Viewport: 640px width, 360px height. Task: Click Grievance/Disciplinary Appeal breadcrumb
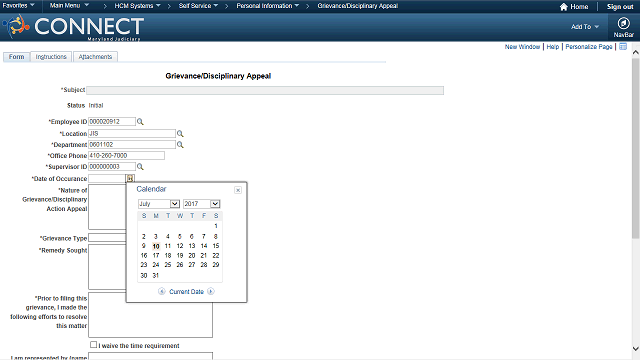(x=358, y=6)
